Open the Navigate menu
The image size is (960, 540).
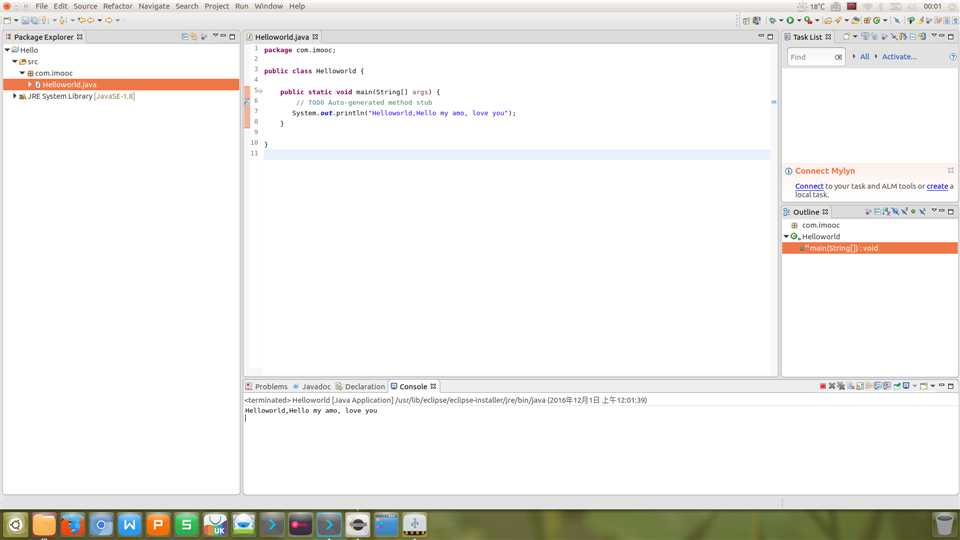coord(154,6)
